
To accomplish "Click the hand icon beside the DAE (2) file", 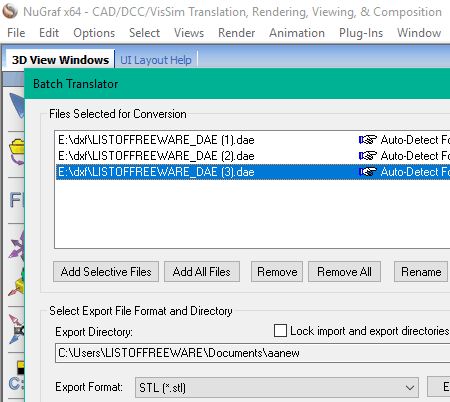I will [367, 156].
